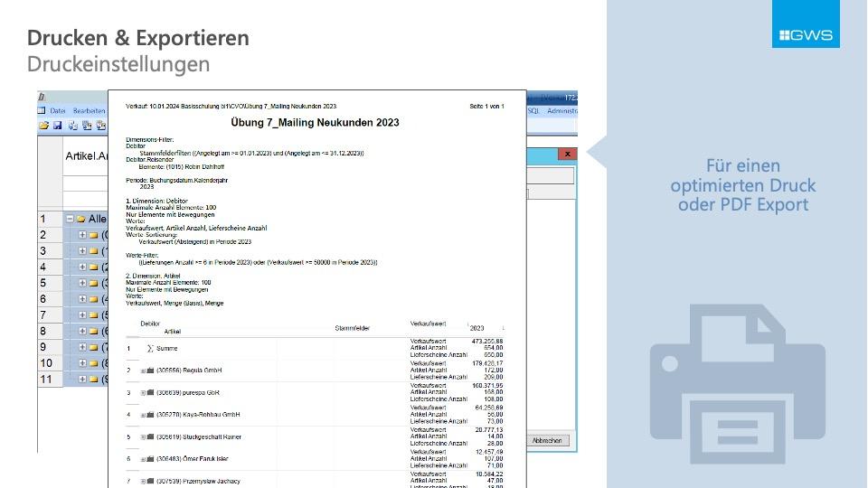Expand Stuckgeschäft Rainer in the print preview
This screenshot has width=868, height=488.
point(143,437)
